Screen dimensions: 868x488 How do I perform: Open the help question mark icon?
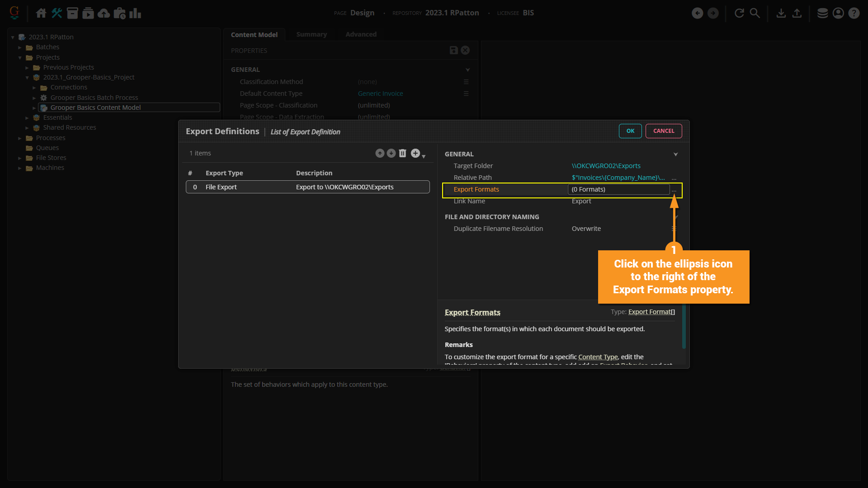click(x=854, y=13)
